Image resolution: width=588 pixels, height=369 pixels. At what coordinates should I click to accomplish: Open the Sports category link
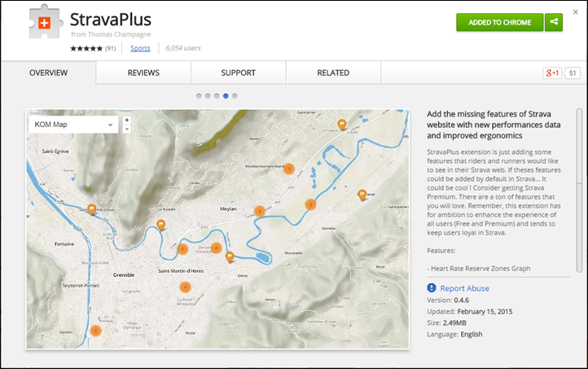(140, 48)
